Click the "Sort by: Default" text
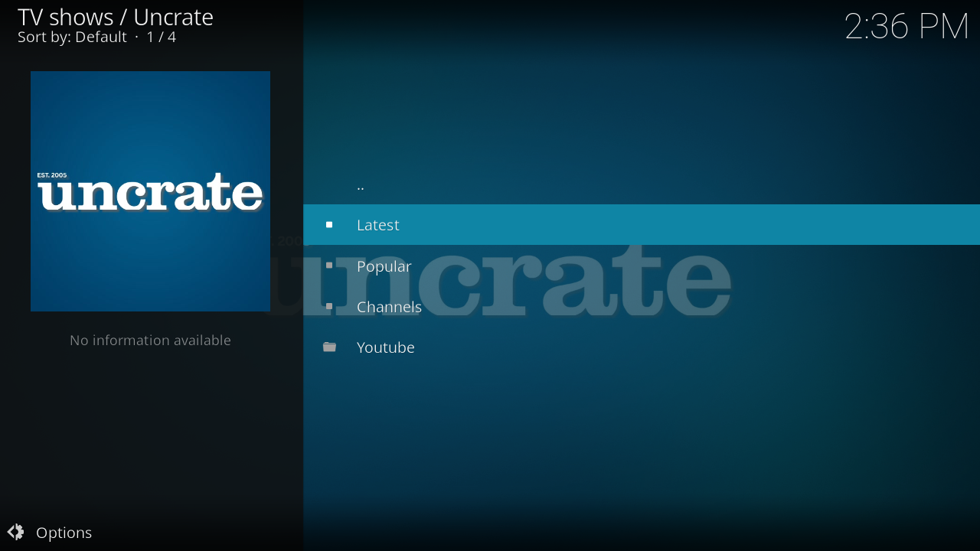 point(72,37)
